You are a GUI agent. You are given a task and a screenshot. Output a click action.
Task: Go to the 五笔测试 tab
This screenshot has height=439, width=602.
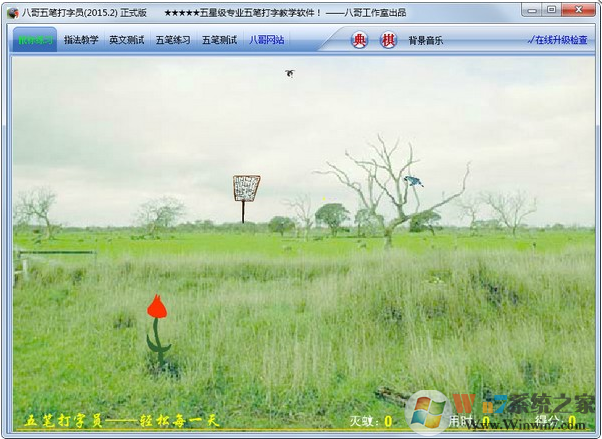click(219, 40)
